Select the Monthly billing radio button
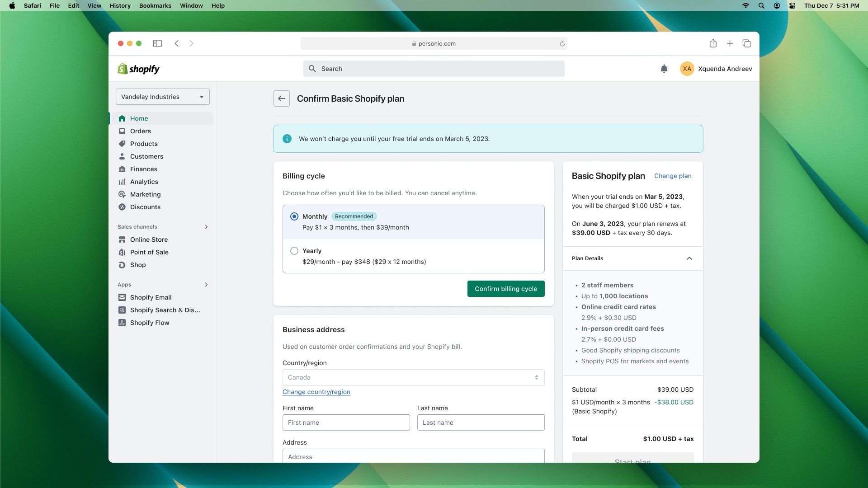Viewport: 868px width, 488px height. 294,216
